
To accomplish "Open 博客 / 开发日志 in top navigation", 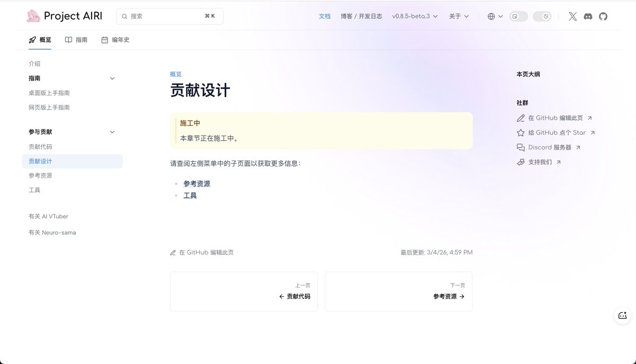I will [x=361, y=16].
